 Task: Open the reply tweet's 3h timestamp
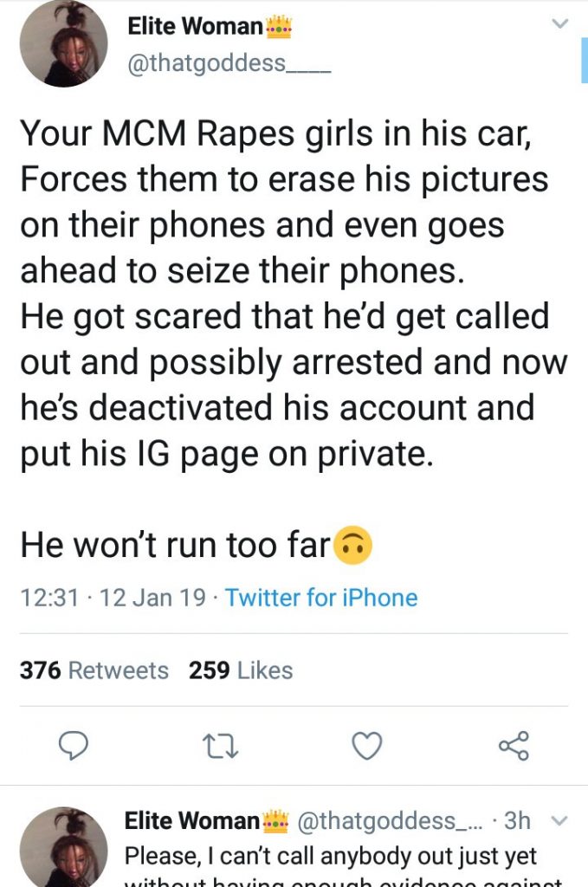pyautogui.click(x=517, y=819)
